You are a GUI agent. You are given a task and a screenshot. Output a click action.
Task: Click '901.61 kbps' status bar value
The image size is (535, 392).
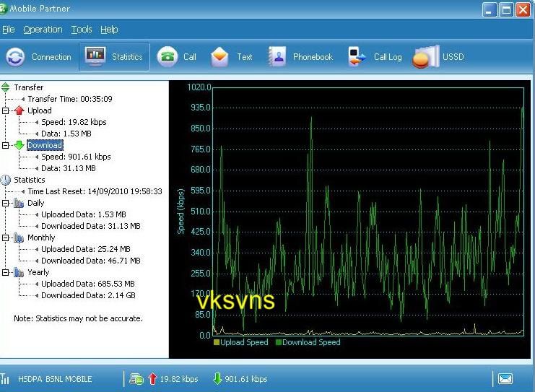tap(246, 379)
